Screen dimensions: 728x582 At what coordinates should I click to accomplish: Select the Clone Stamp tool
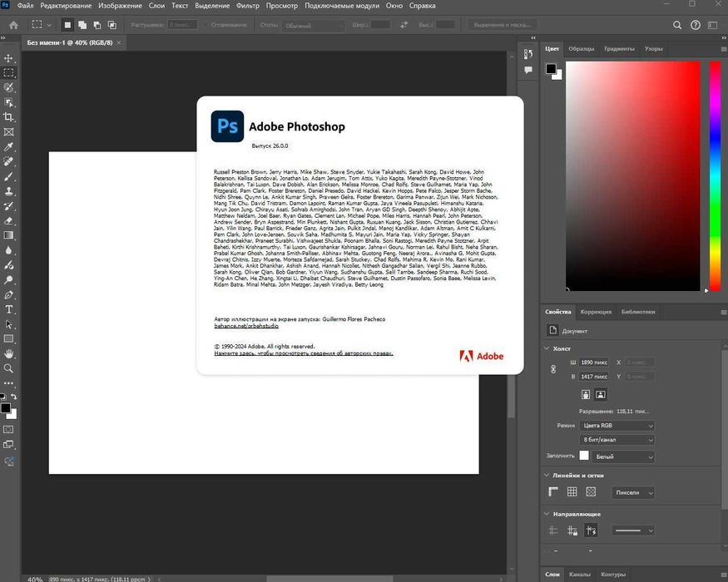pyautogui.click(x=8, y=191)
